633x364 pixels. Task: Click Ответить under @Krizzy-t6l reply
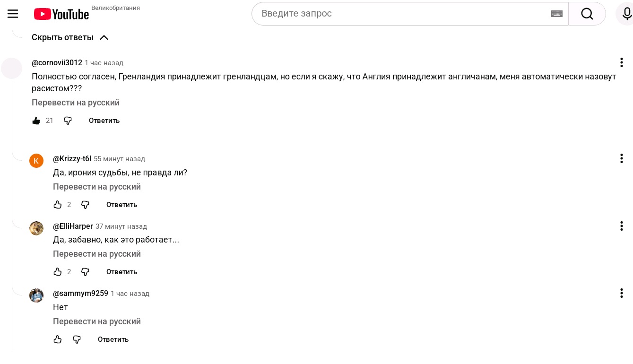pyautogui.click(x=121, y=205)
